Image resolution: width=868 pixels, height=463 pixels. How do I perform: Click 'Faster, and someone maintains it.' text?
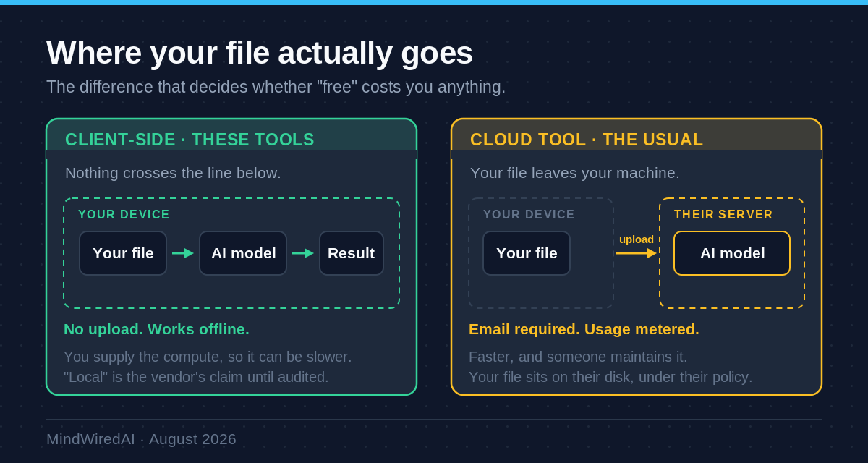578,357
